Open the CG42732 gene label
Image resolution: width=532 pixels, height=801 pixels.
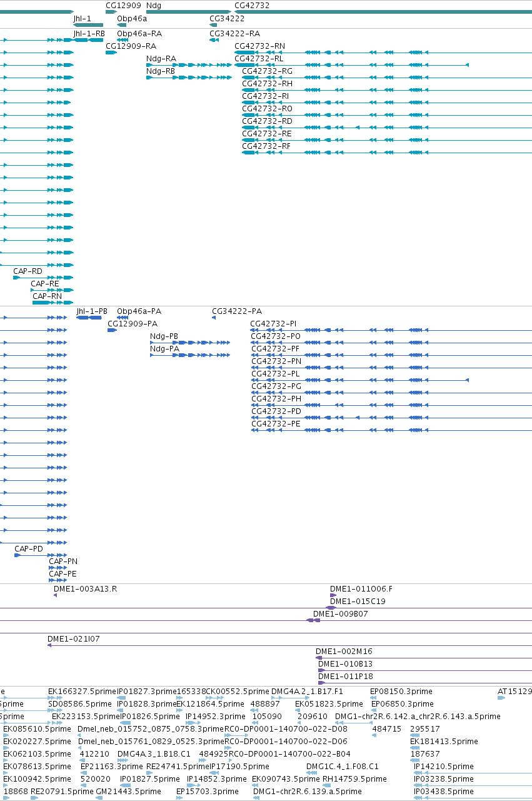(x=252, y=6)
